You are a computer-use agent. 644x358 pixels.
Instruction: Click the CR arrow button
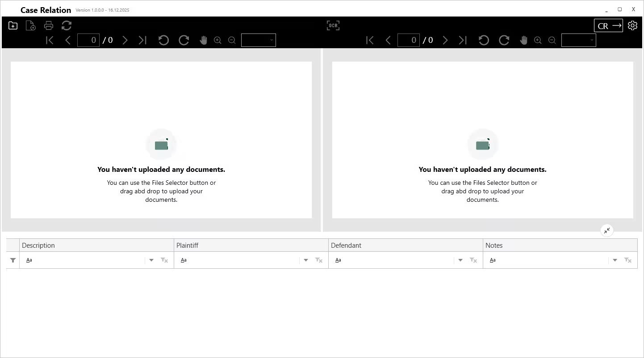tap(608, 26)
